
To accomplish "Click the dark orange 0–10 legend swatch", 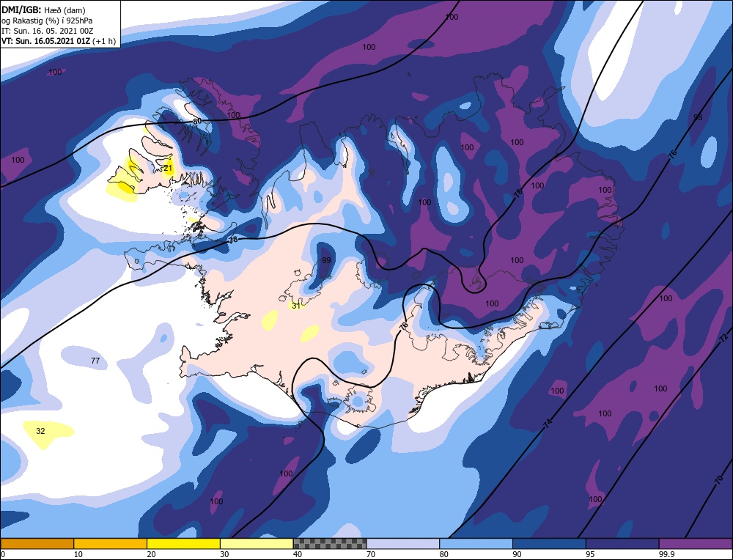I will tap(37, 543).
